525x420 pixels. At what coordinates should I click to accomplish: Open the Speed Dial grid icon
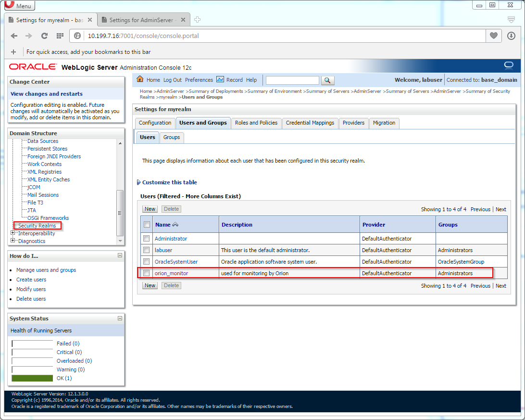coord(60,36)
